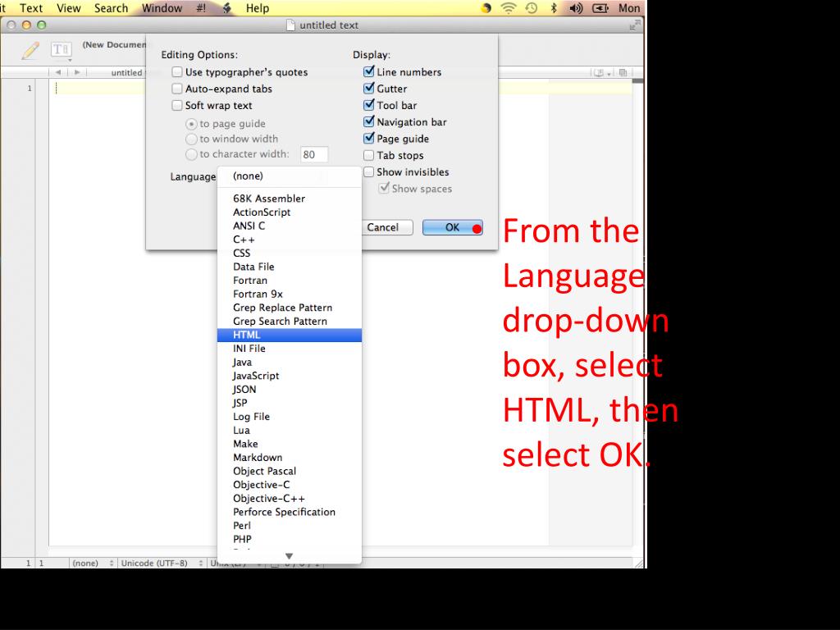The height and width of the screenshot is (630, 840).
Task: Select Perforce Specification entry
Action: [x=290, y=512]
